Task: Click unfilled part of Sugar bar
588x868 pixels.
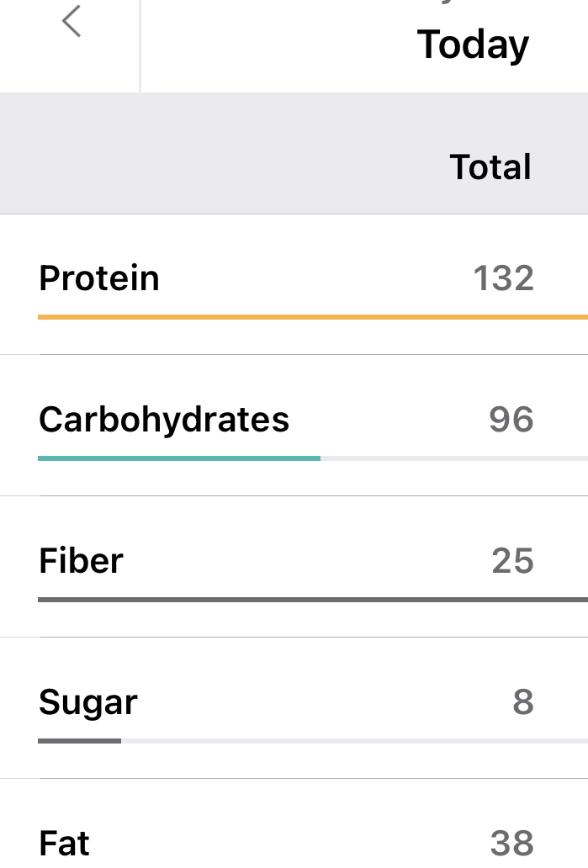Action: pos(353,741)
